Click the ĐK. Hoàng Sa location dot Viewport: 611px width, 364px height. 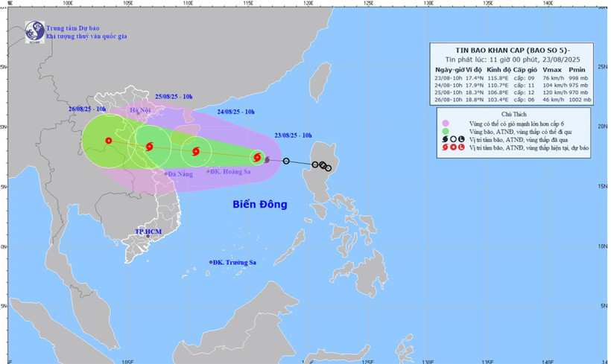[208, 171]
